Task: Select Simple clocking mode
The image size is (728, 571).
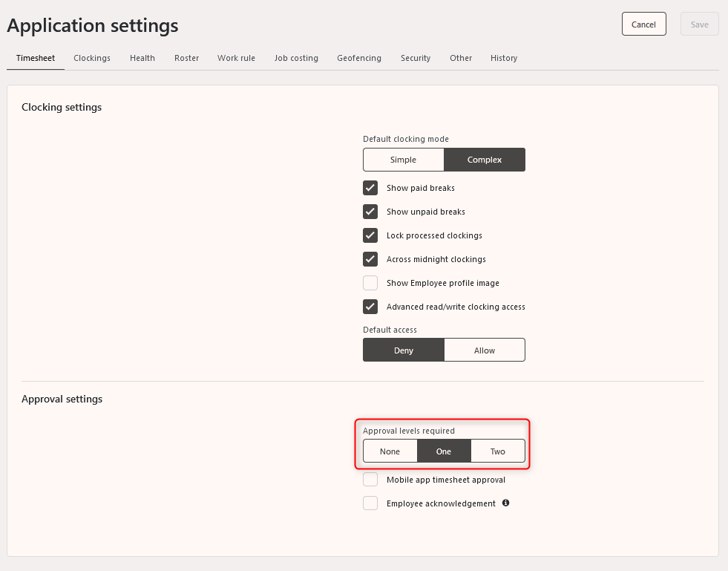Action: pyautogui.click(x=404, y=160)
